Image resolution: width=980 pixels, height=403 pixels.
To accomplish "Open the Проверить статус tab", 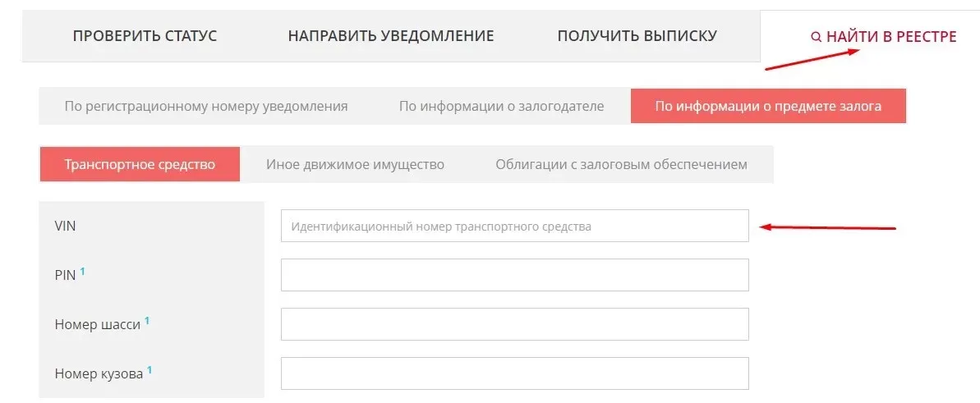I will click(145, 36).
